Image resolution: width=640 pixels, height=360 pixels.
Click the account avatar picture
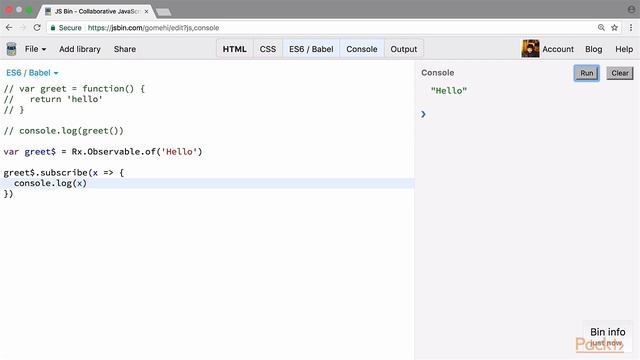[530, 49]
